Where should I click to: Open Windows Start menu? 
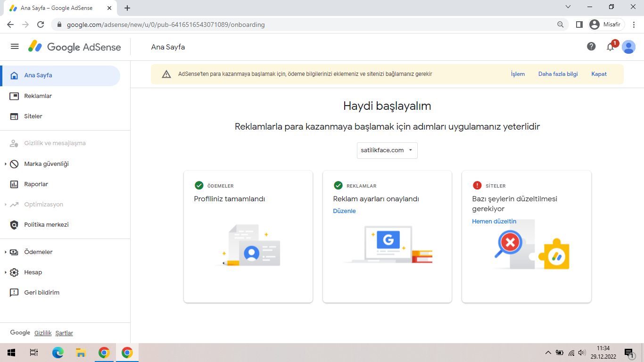11,353
